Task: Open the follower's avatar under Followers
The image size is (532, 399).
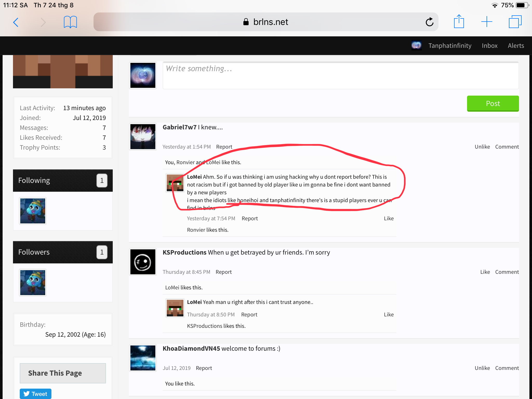Action: 33,283
